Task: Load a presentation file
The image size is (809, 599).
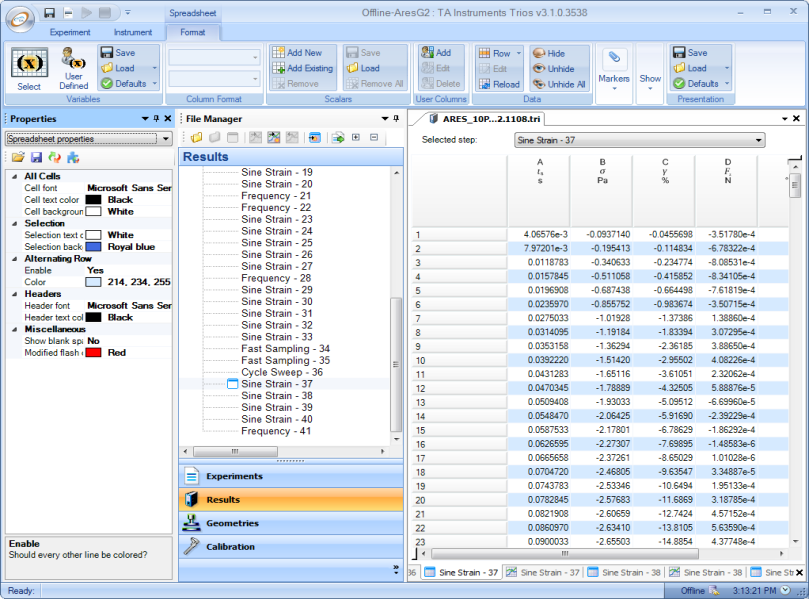Action: pos(690,68)
